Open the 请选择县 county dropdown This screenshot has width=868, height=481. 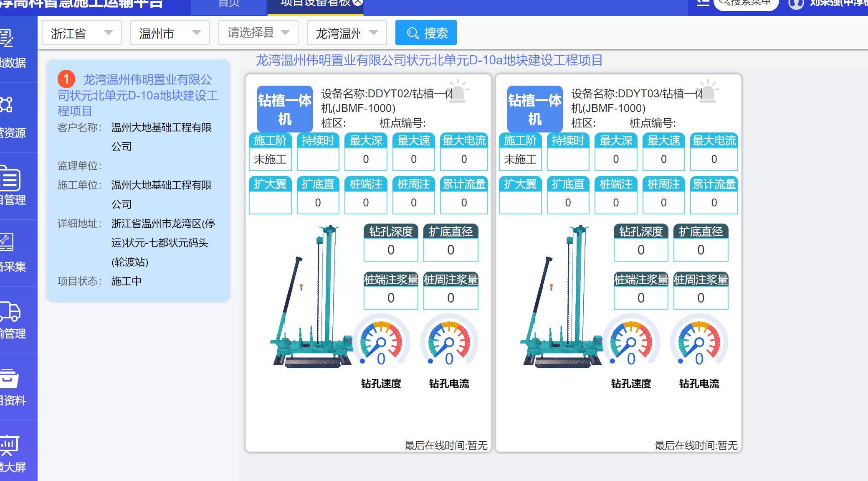click(258, 33)
